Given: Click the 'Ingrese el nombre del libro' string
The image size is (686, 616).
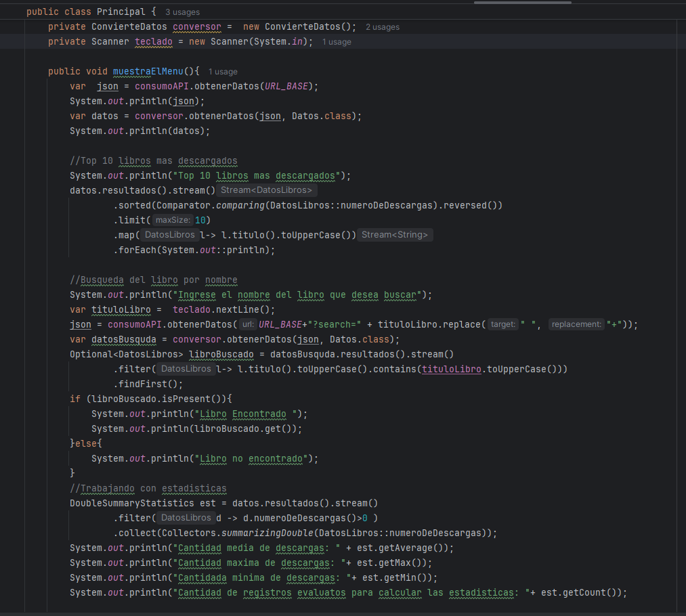Looking at the screenshot, I should 297,294.
